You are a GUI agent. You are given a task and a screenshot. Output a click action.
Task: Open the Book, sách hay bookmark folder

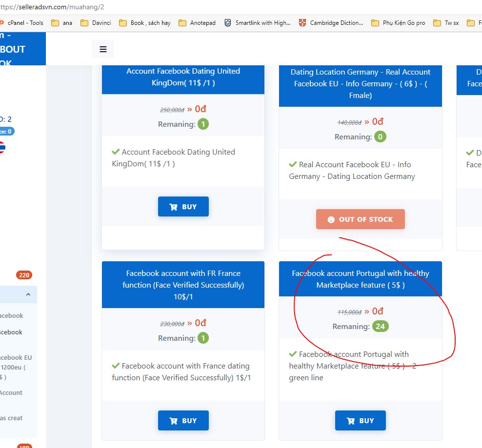click(145, 23)
